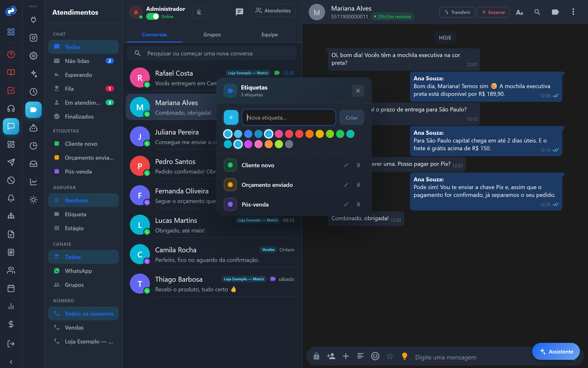Transfer the conversation with Transferir
Viewport: 588px width, 368px height.
tap(457, 12)
